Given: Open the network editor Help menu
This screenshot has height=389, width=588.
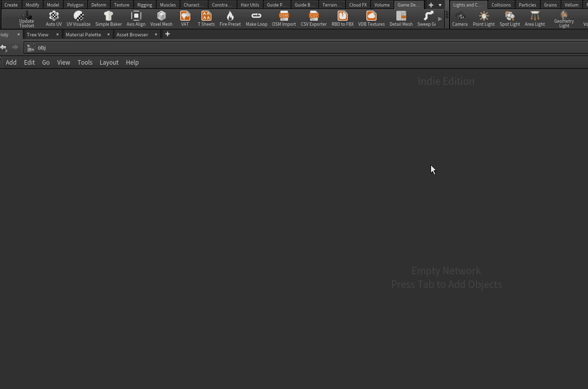Looking at the screenshot, I should pos(132,62).
